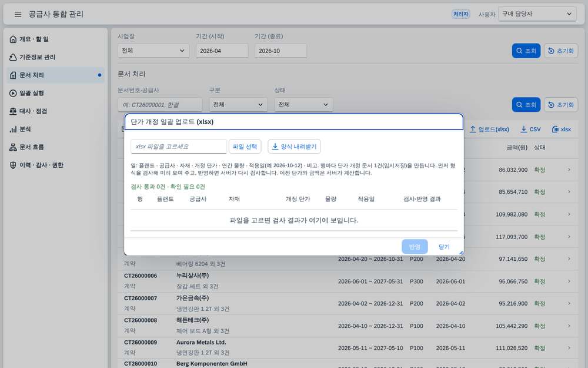This screenshot has height=368, width=588.
Task: Click the 문서번호·공급사 search field
Action: (x=160, y=105)
